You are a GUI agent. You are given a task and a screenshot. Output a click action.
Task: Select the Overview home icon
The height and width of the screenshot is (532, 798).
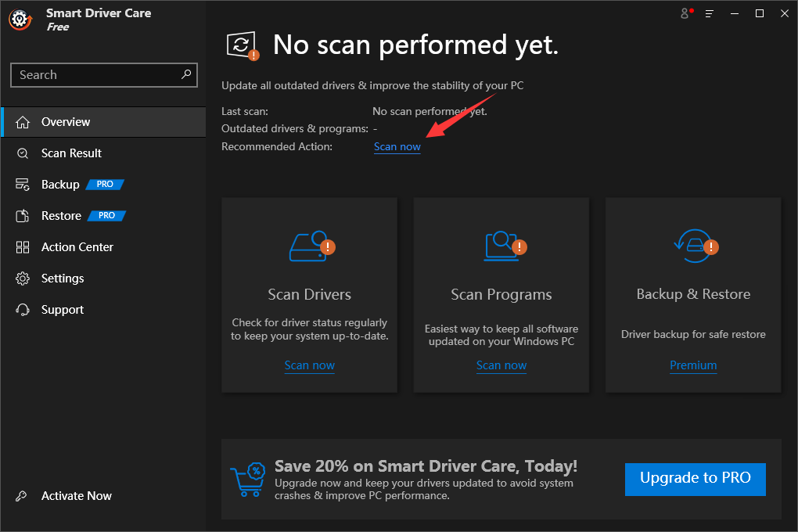click(22, 122)
